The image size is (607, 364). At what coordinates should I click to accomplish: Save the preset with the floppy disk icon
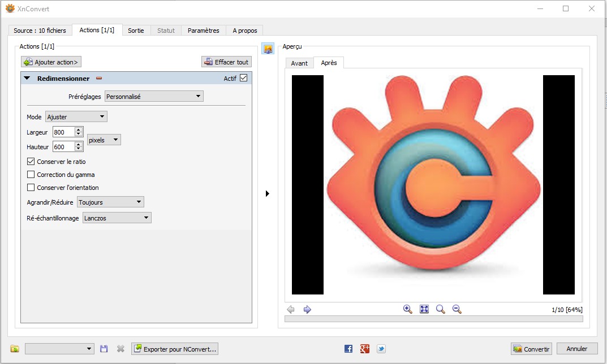(x=104, y=349)
